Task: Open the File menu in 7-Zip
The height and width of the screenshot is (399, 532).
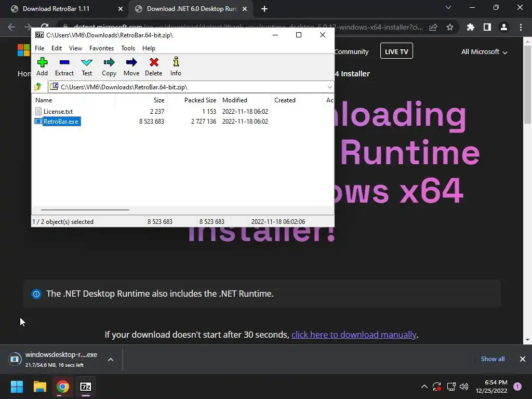Action: tap(39, 48)
